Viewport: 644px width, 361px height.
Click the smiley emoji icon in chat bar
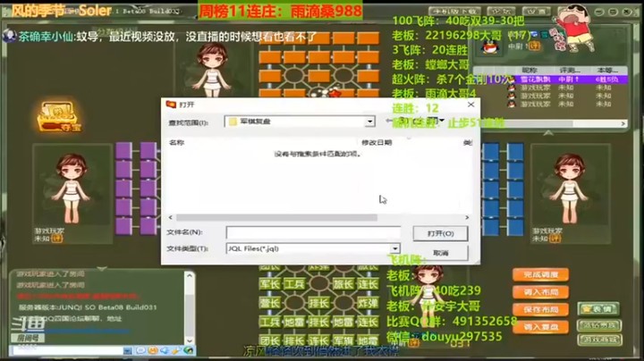[x=153, y=351]
